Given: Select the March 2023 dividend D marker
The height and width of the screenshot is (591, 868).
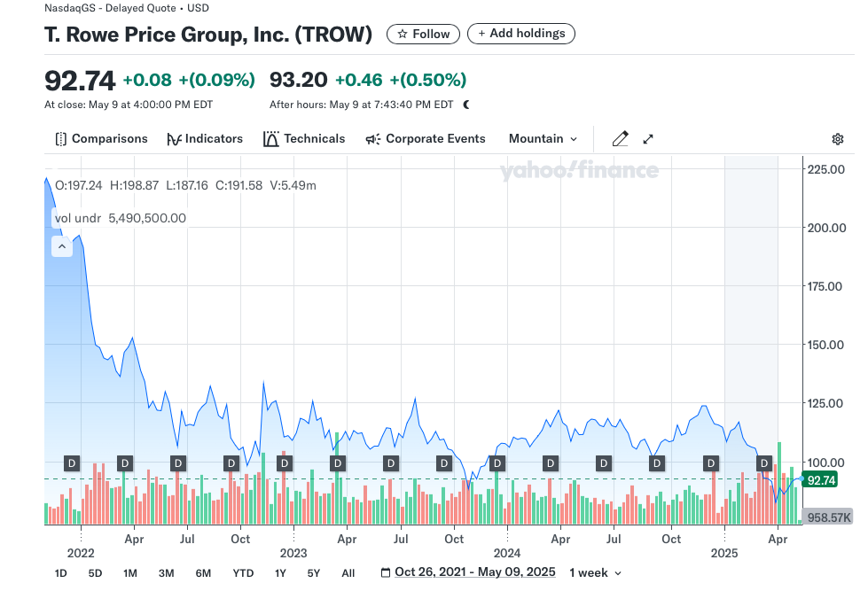Looking at the screenshot, I should click(x=338, y=463).
